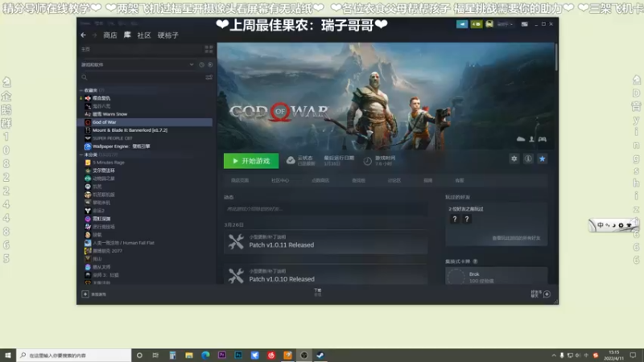The image size is (644, 362).
Task: Toggle the ready-to-play filter icon
Action: 210,64
